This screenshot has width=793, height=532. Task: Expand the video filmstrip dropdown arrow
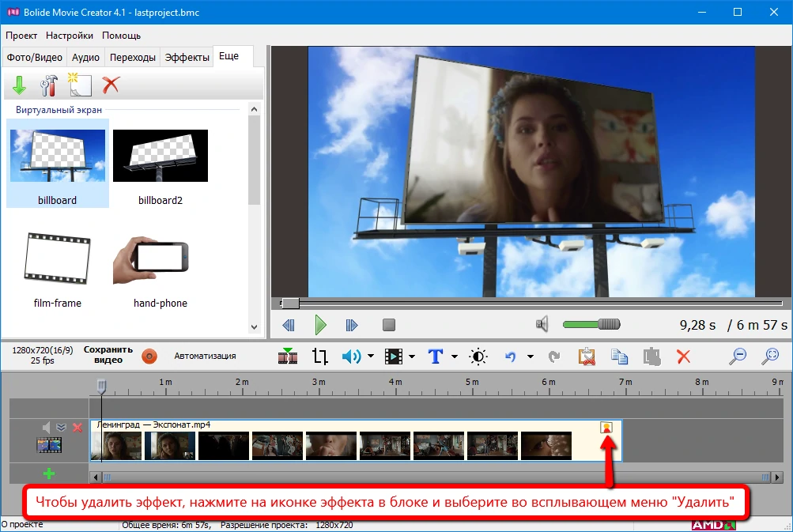click(412, 357)
